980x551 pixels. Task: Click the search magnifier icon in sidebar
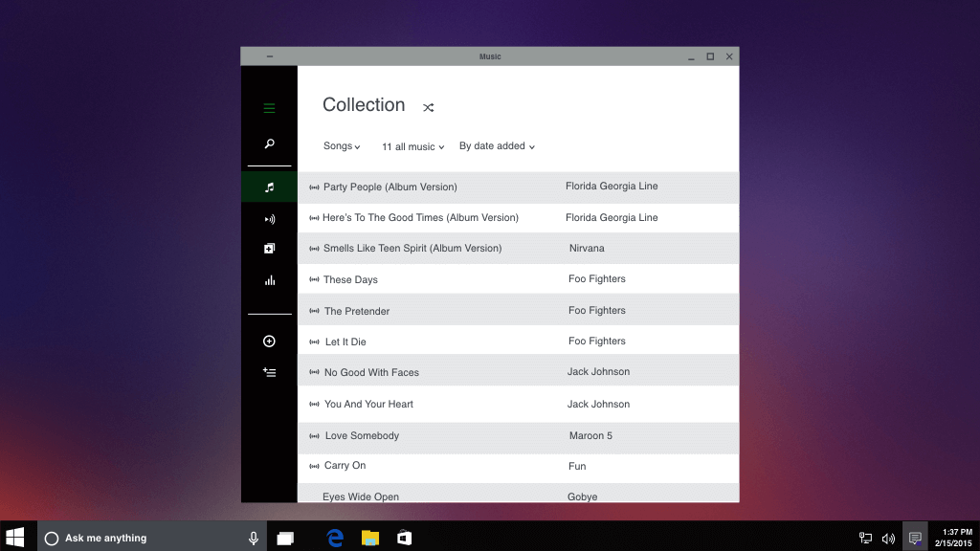coord(269,143)
